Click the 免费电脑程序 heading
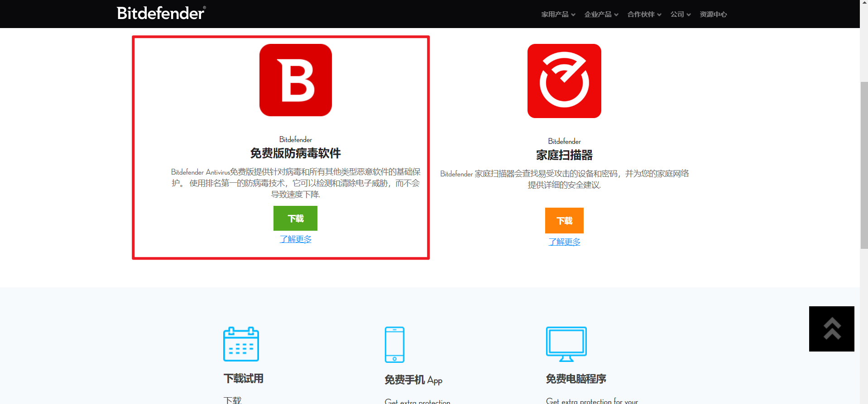Viewport: 868px width, 404px height. pyautogui.click(x=576, y=379)
